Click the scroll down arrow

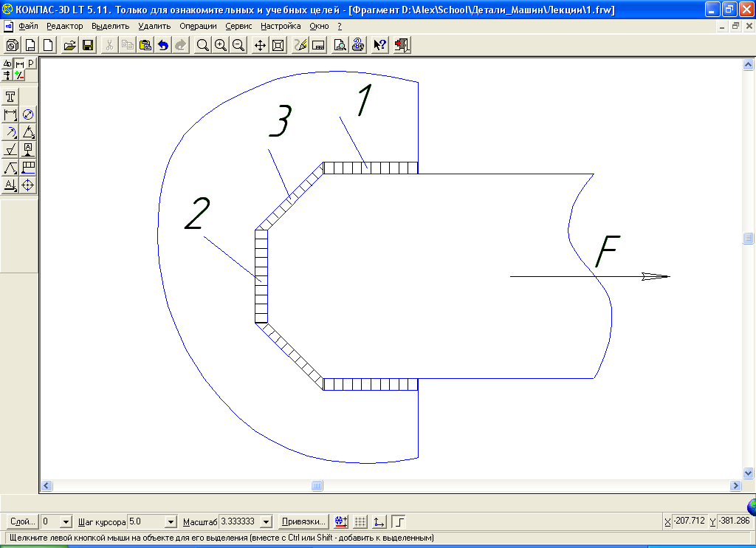pyautogui.click(x=748, y=473)
